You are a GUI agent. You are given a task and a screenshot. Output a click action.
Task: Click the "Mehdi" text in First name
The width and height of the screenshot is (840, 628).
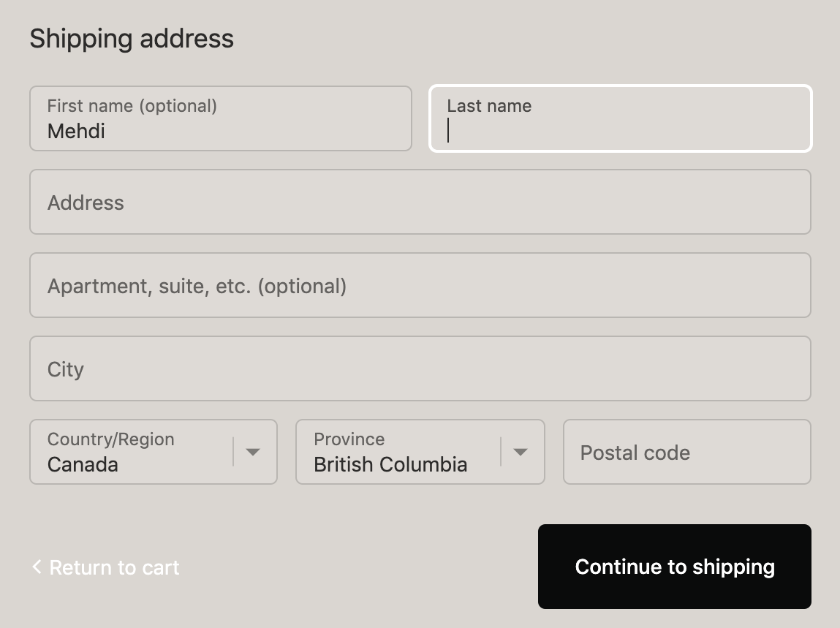pos(76,132)
